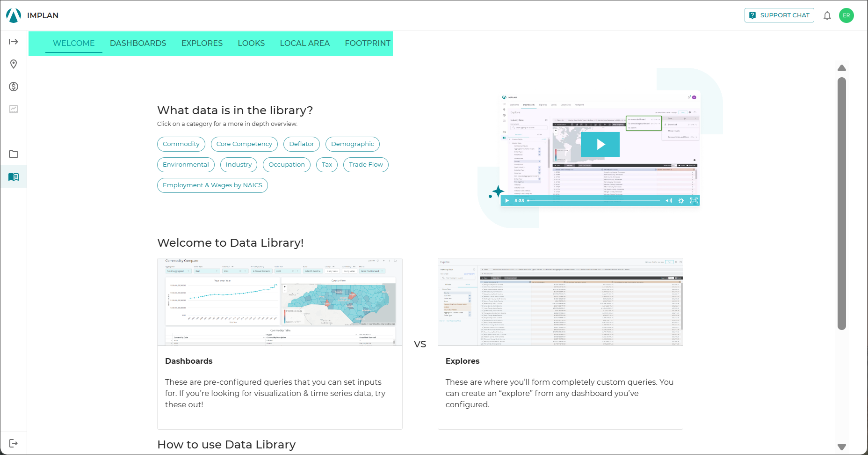The width and height of the screenshot is (868, 455).
Task: Select the Core Competency category
Action: pyautogui.click(x=244, y=144)
